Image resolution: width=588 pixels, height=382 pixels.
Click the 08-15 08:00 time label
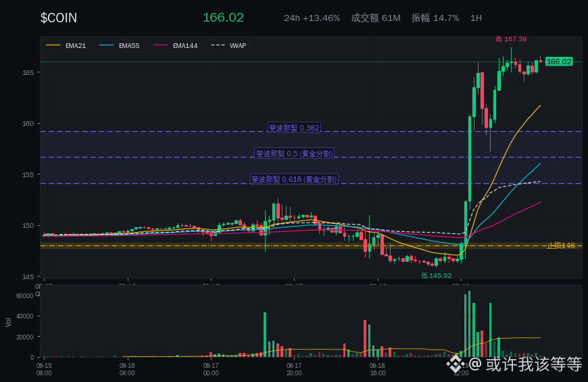tap(44, 369)
